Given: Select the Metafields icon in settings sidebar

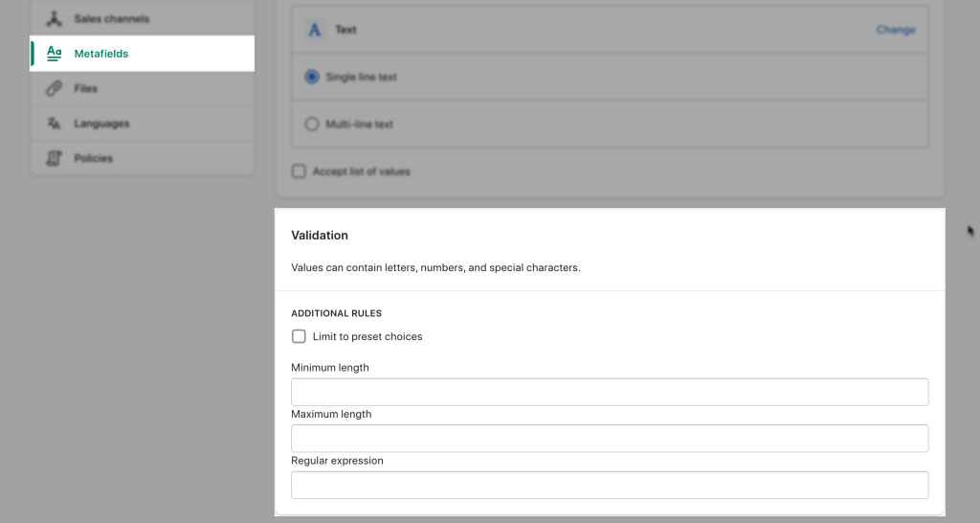Looking at the screenshot, I should coord(55,54).
